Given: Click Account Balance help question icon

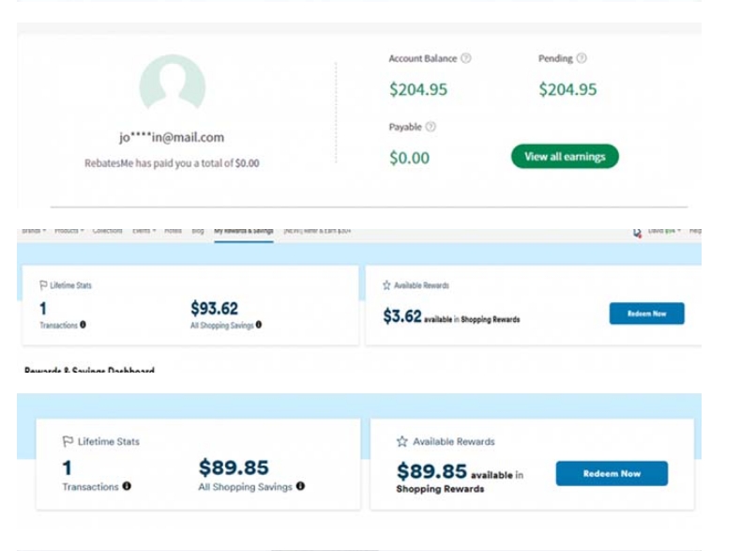Looking at the screenshot, I should [466, 58].
